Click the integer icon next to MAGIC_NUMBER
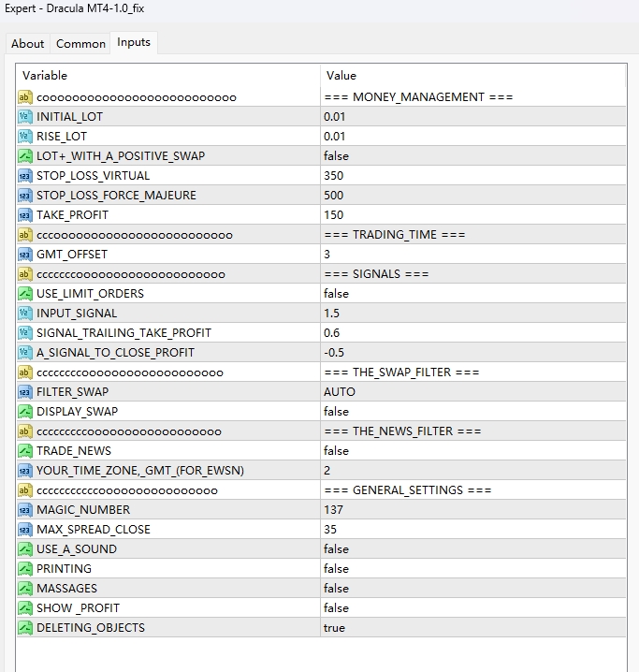The image size is (639, 672). (x=25, y=510)
